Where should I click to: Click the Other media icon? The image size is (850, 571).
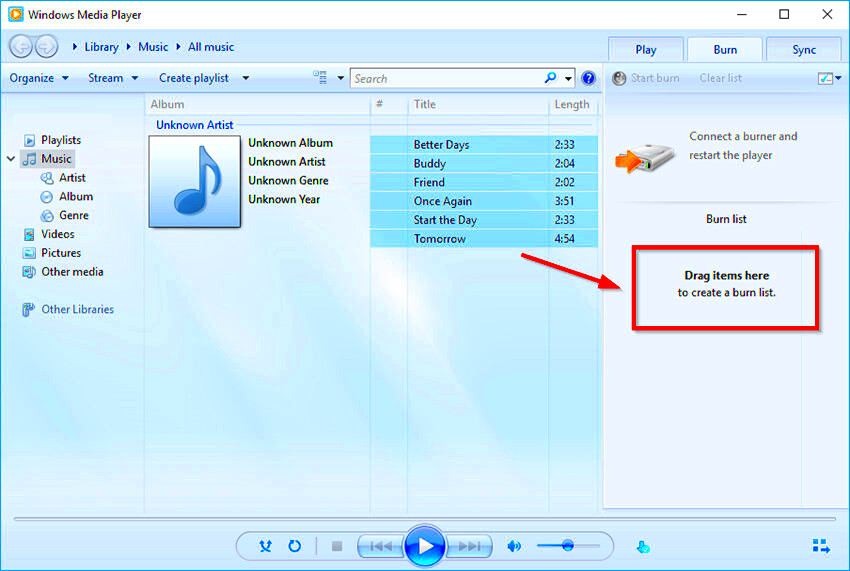[x=29, y=272]
